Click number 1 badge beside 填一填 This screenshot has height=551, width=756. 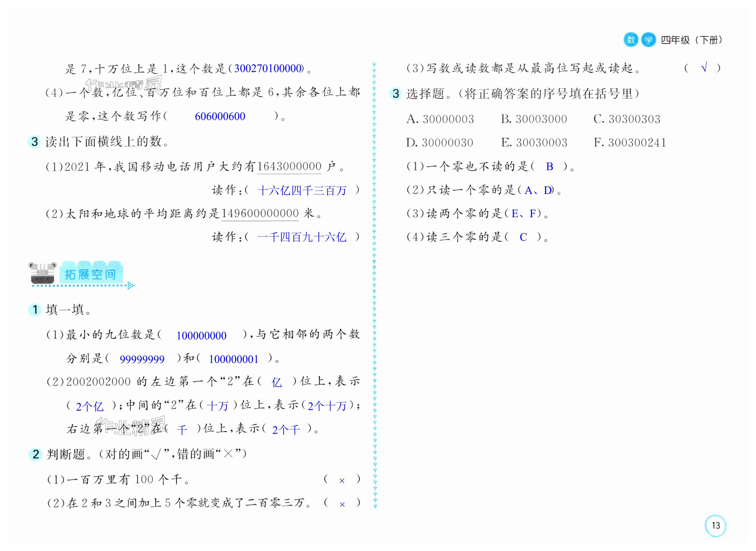(35, 309)
